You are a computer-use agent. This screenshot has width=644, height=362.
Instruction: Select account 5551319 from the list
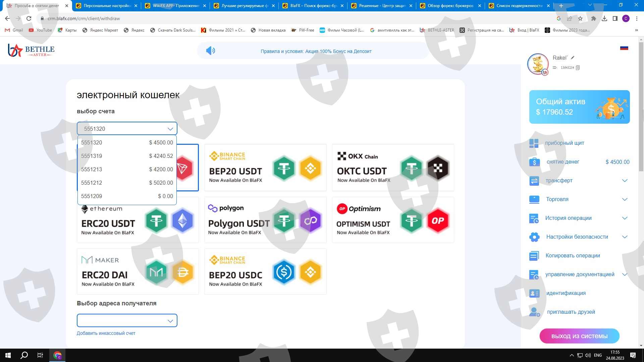pos(127,156)
